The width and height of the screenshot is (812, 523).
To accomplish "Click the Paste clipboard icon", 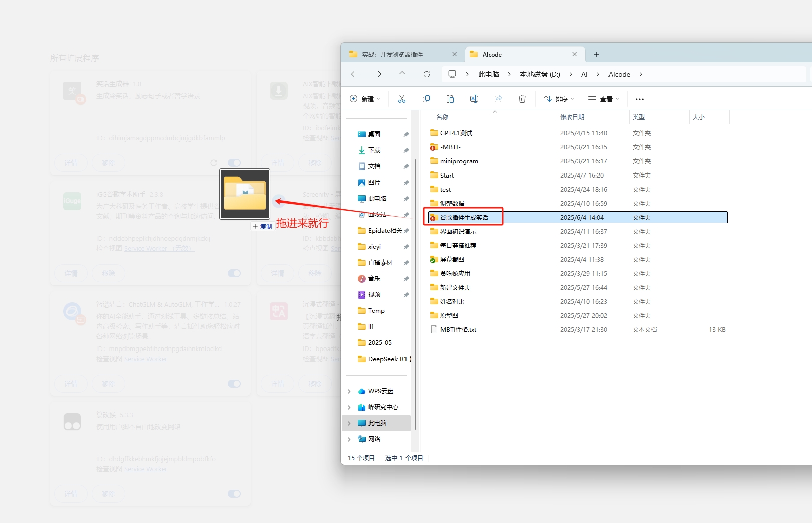I will pyautogui.click(x=450, y=99).
